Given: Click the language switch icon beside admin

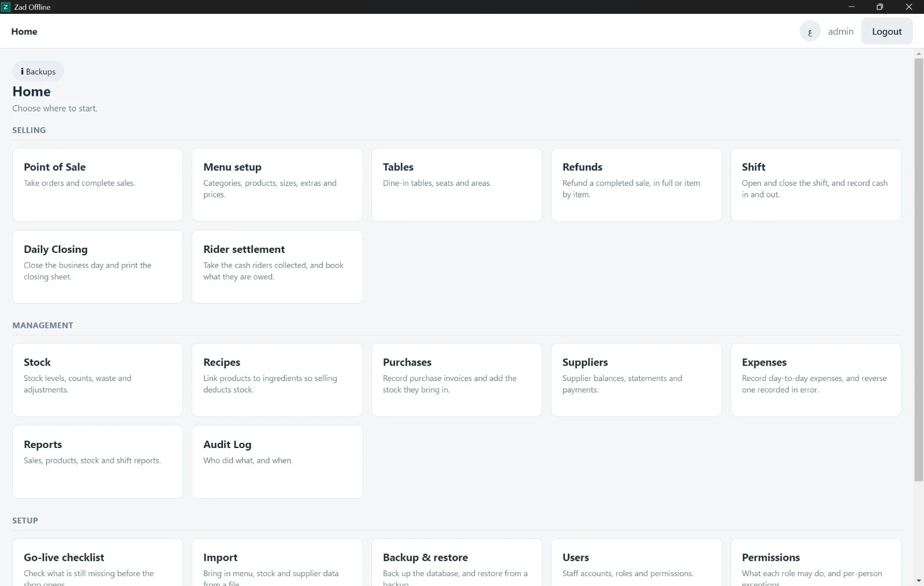Looking at the screenshot, I should click(810, 31).
